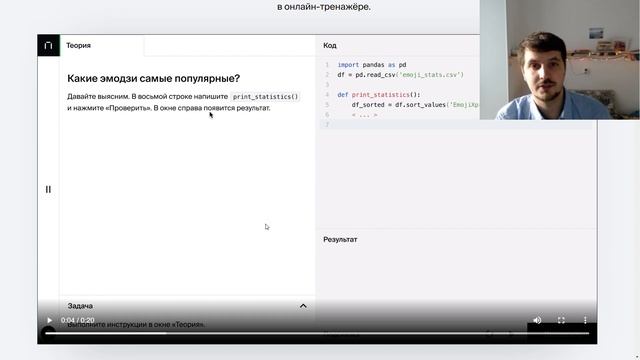Open the video's three-dot options menu
Screen dimensions: 640x360
585,320
